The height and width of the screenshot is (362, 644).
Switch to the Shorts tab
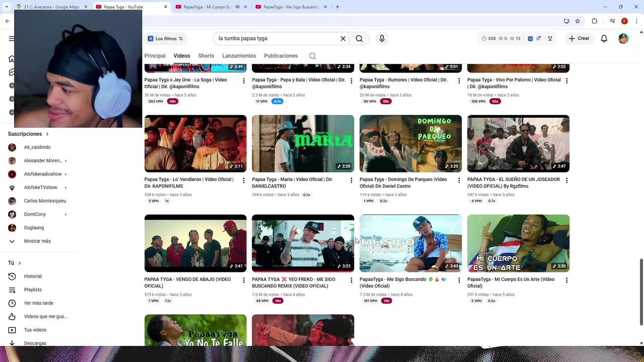tap(206, 56)
